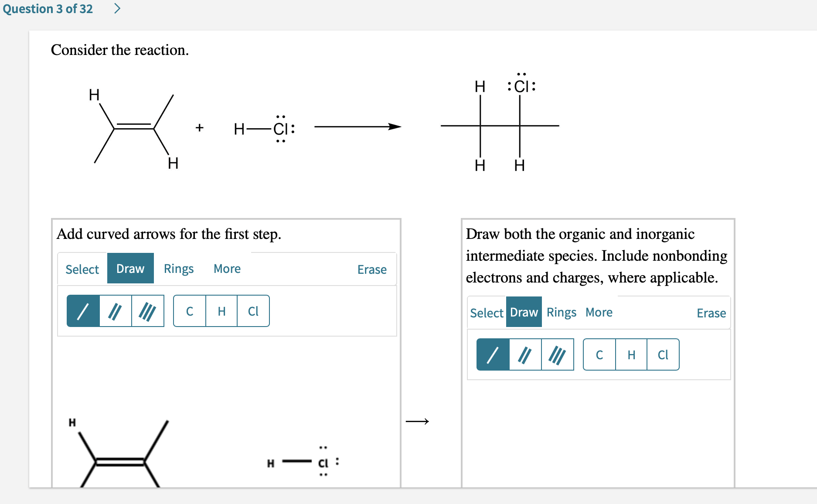Click the Cl atom in left drawing canvas
This screenshot has width=817, height=504.
click(x=323, y=463)
